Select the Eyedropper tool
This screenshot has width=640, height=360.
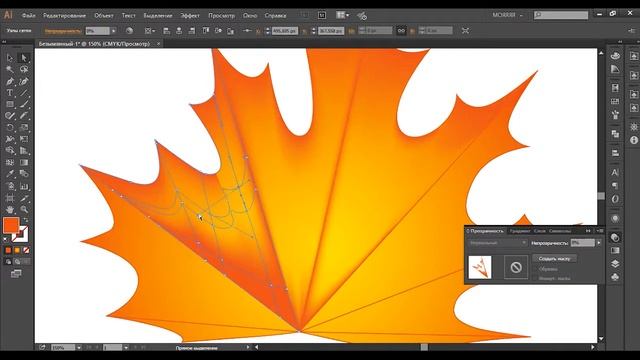pos(10,174)
